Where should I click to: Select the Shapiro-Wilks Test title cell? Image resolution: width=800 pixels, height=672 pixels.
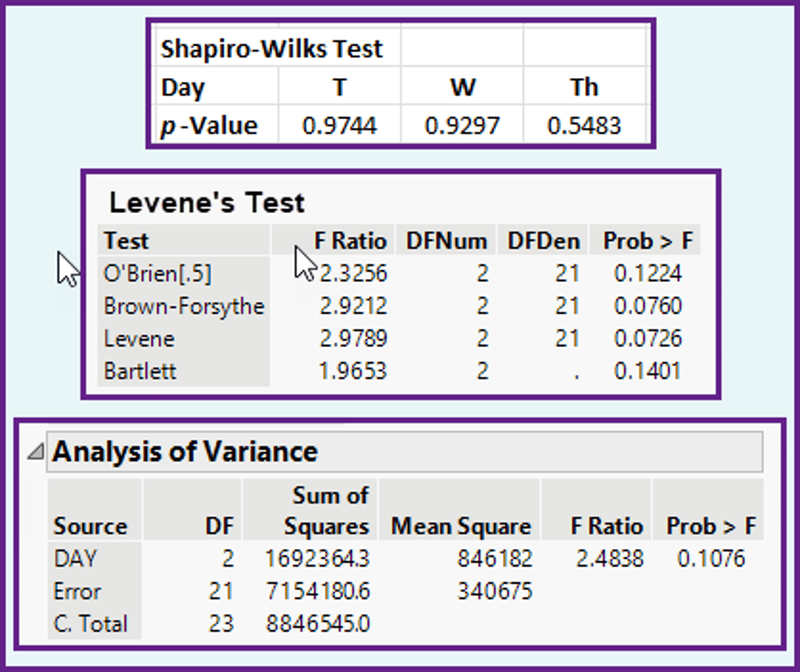point(272,49)
